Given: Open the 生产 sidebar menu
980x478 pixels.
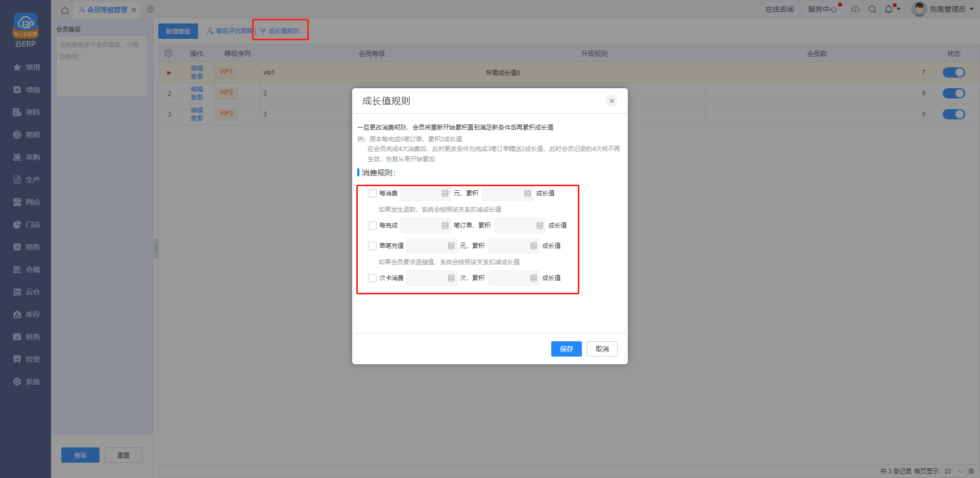Looking at the screenshot, I should coord(26,180).
